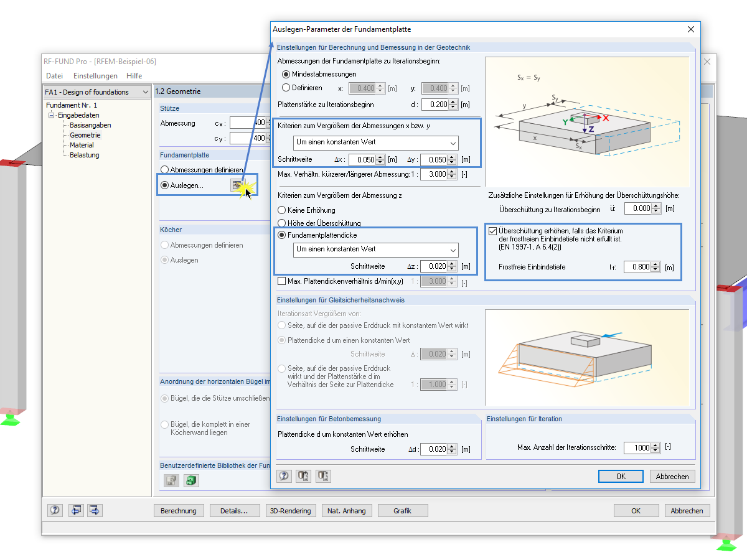Select Keine Erhöhung option
The width and height of the screenshot is (747, 560).
click(x=282, y=210)
